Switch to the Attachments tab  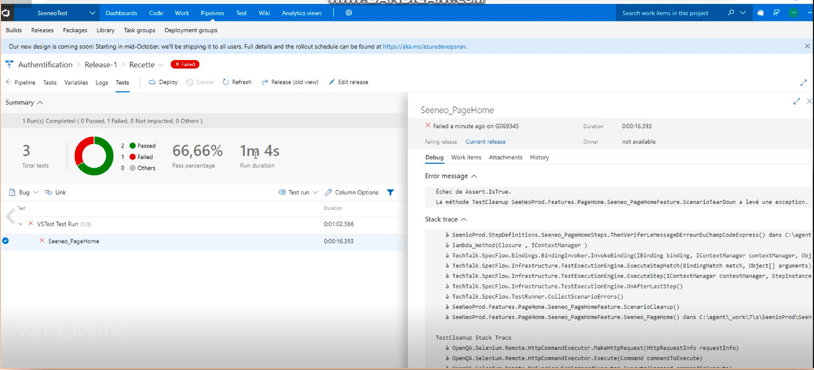[x=506, y=157]
